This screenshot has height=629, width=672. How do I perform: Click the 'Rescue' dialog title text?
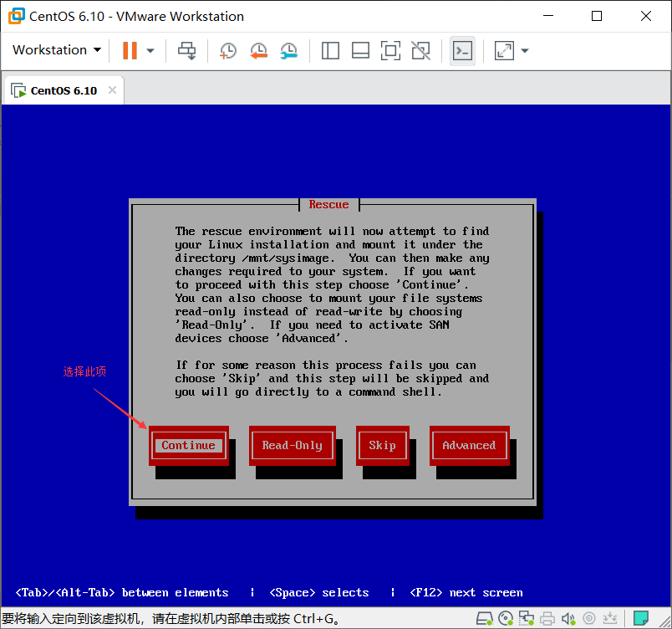tap(328, 205)
